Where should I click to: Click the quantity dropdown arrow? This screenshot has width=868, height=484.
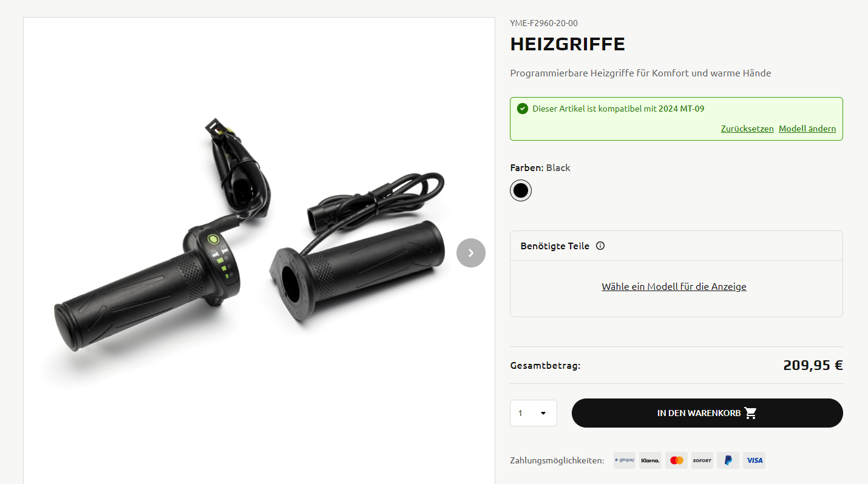543,413
